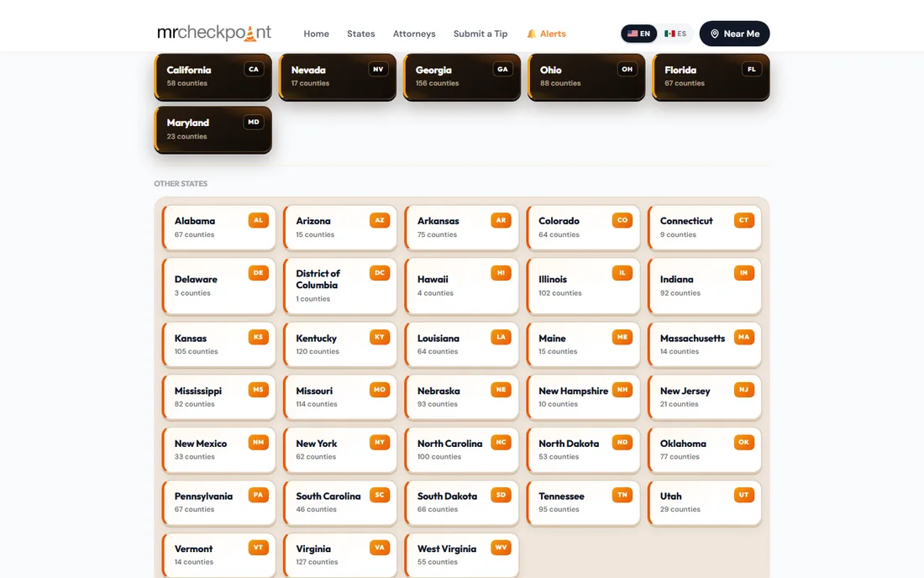Image resolution: width=924 pixels, height=578 pixels.
Task: Open Submit a Tip page
Action: [480, 34]
